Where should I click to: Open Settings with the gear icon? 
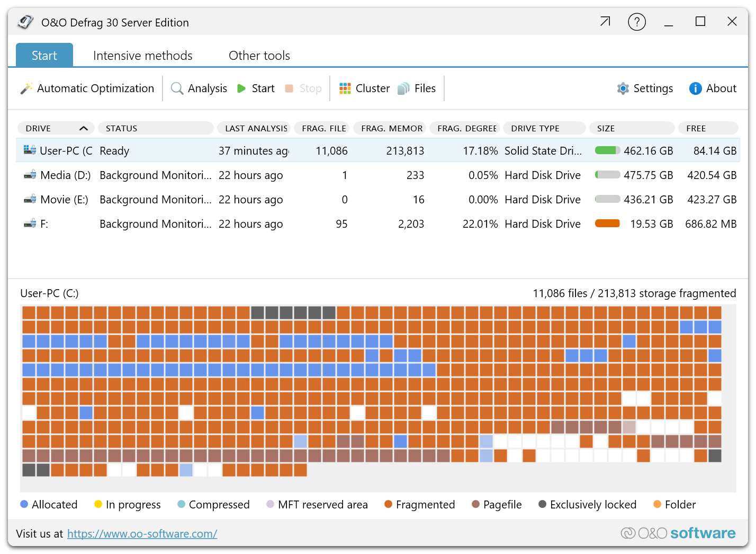pos(623,88)
